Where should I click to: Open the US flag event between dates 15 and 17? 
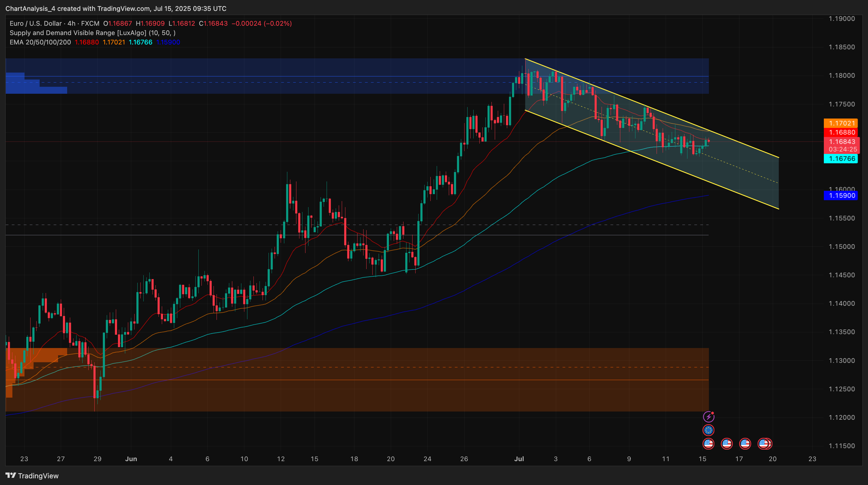(726, 444)
